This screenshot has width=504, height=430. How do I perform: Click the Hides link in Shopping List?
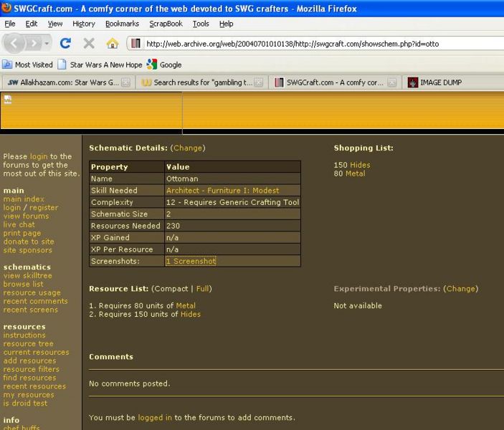[x=360, y=165]
